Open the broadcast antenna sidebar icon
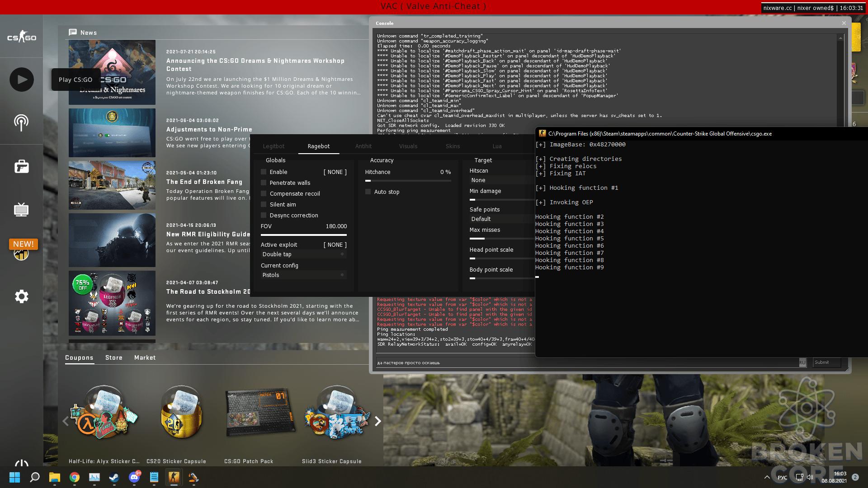The height and width of the screenshot is (488, 868). click(21, 122)
